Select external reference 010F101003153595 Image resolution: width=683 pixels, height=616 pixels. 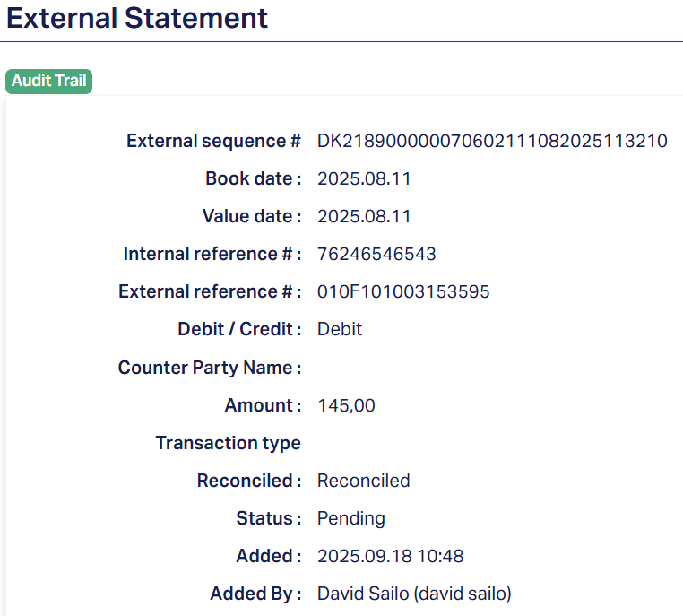coord(403,291)
